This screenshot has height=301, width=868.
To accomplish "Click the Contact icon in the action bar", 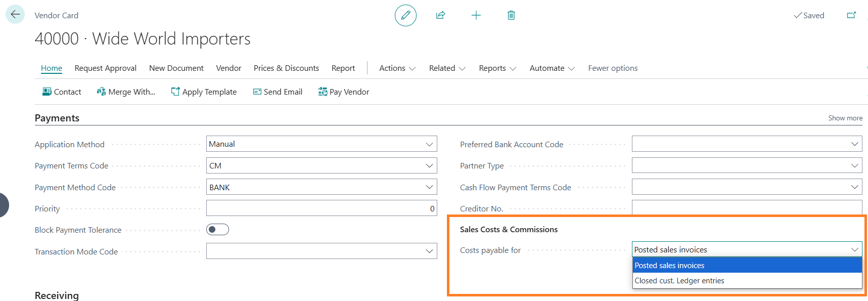I will [47, 92].
